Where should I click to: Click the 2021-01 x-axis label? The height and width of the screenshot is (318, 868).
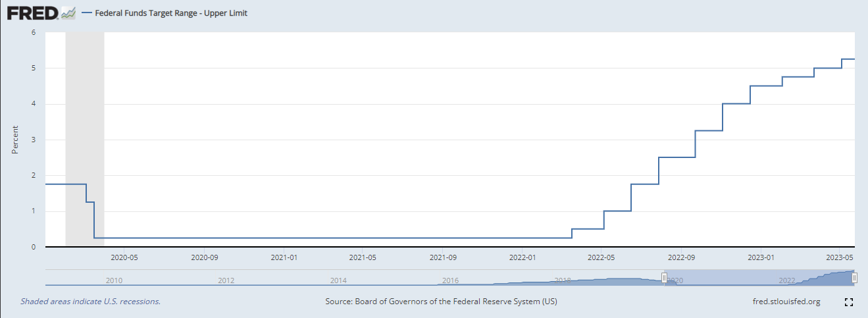[x=284, y=257]
